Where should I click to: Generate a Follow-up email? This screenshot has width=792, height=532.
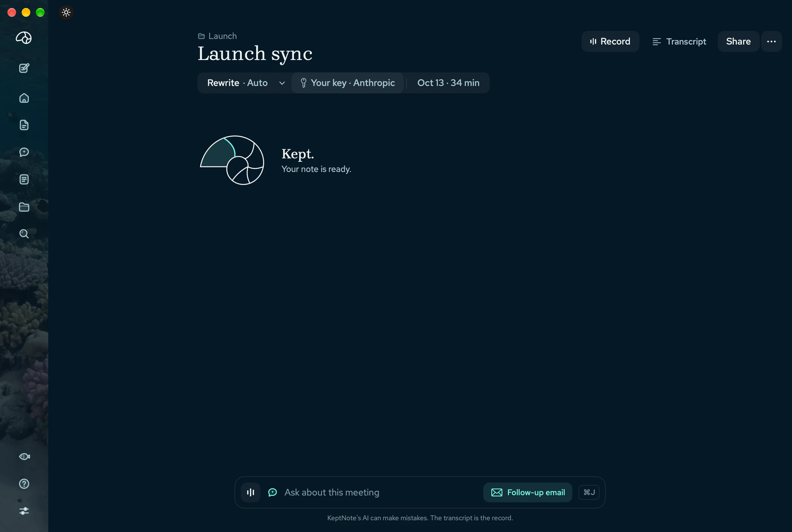[528, 492]
